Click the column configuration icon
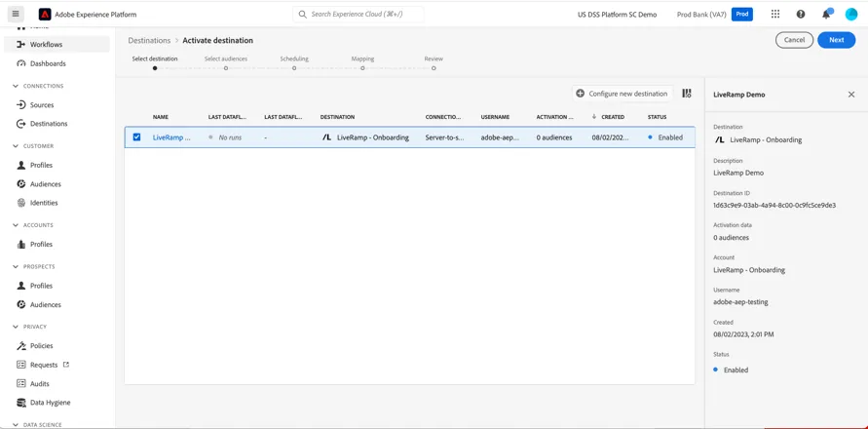Viewport: 868px width, 429px height. click(x=687, y=94)
